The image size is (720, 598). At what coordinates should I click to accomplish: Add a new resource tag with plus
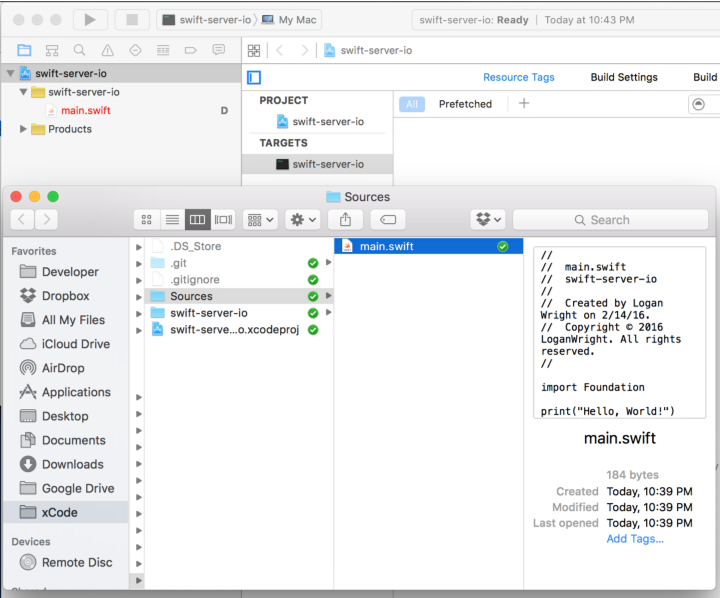point(524,103)
